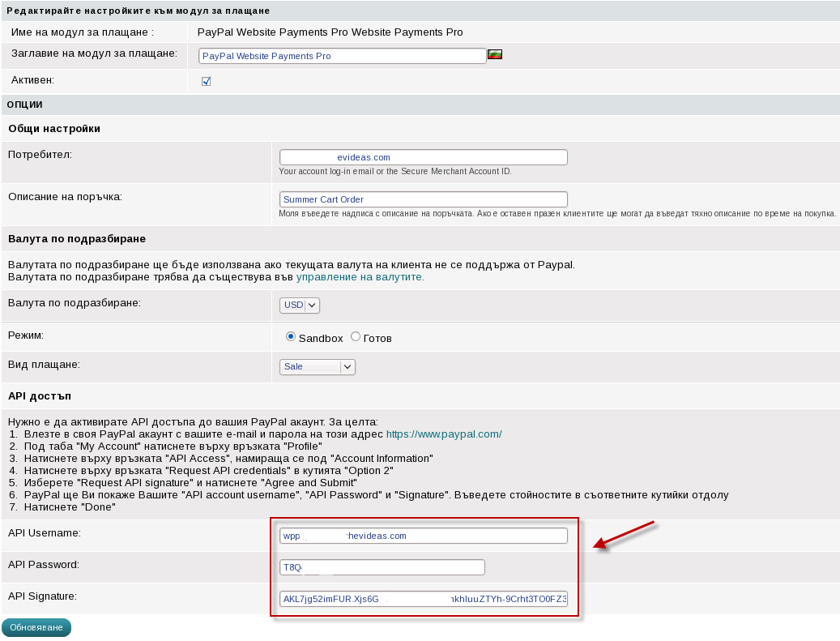Click the red arrow annotation
Screen dimensions: 840x641
(624, 536)
